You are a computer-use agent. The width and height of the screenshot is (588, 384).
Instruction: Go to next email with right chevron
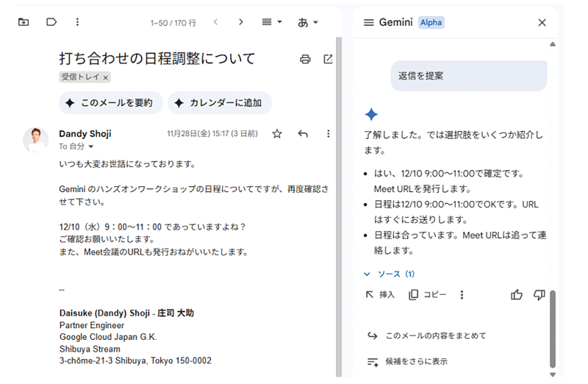coord(240,22)
